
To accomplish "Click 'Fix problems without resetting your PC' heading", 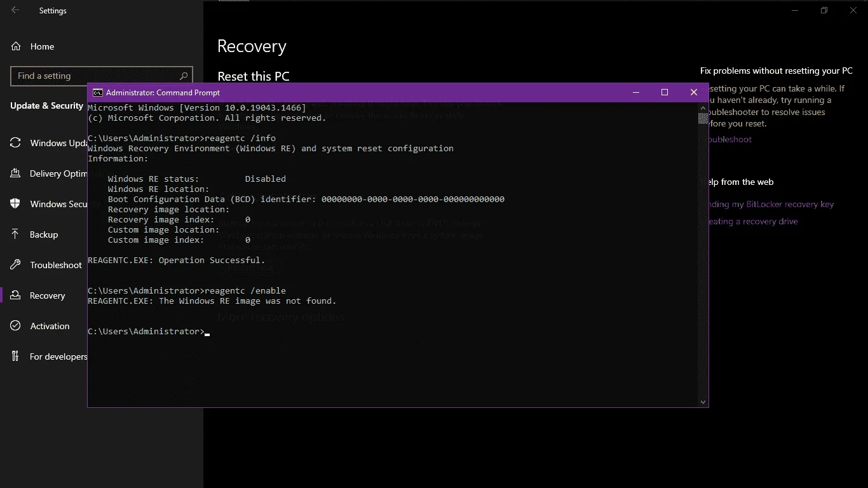I will 776,71.
